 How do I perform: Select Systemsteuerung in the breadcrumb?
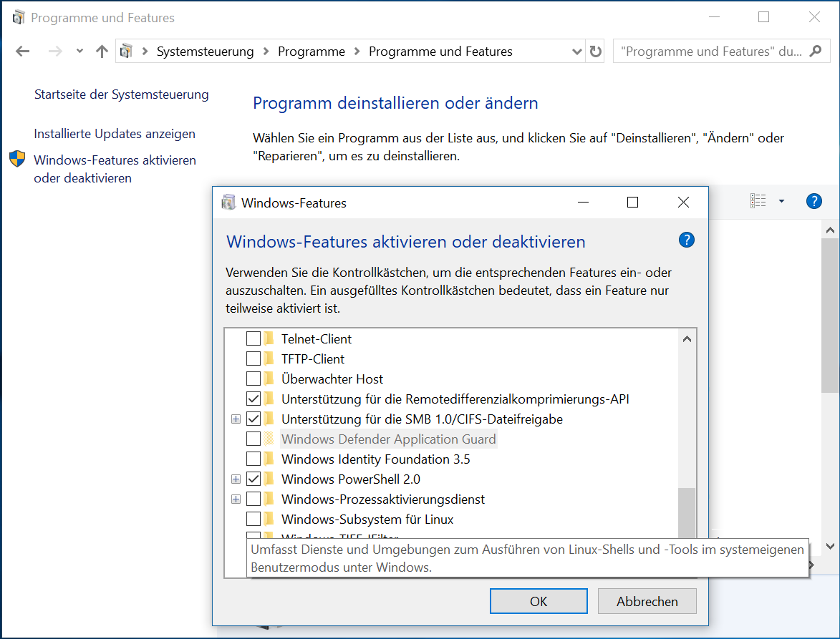tap(206, 52)
